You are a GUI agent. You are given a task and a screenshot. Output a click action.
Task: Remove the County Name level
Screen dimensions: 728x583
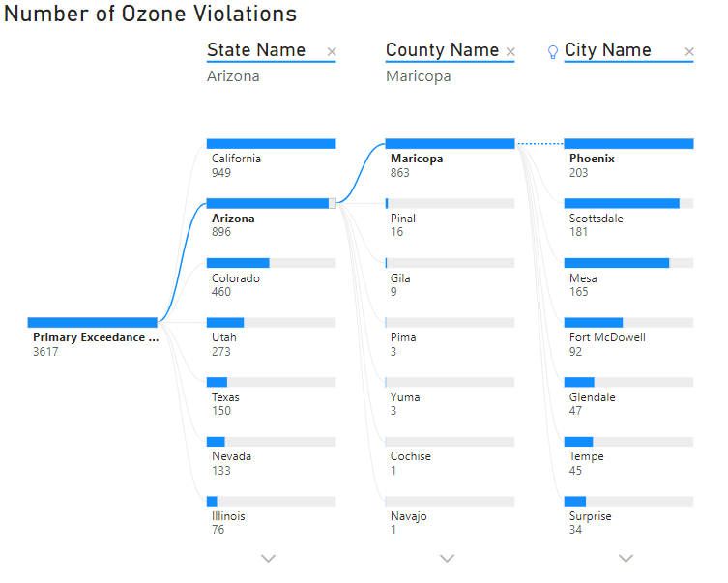510,52
